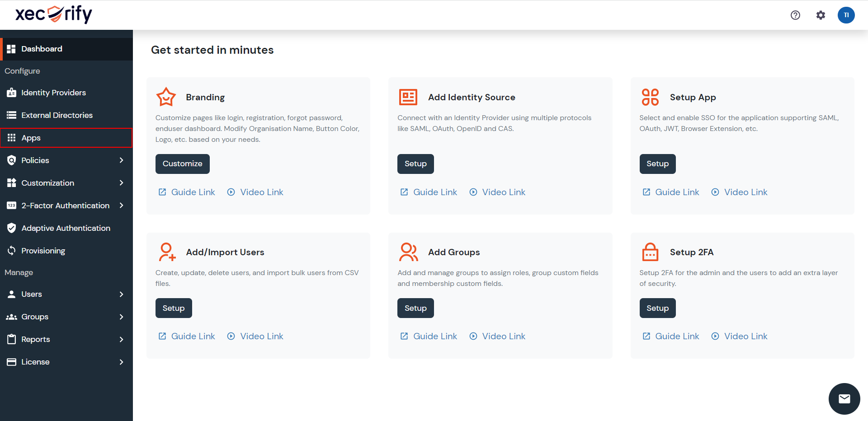868x421 pixels.
Task: Open Add Groups Video Link
Action: click(497, 336)
